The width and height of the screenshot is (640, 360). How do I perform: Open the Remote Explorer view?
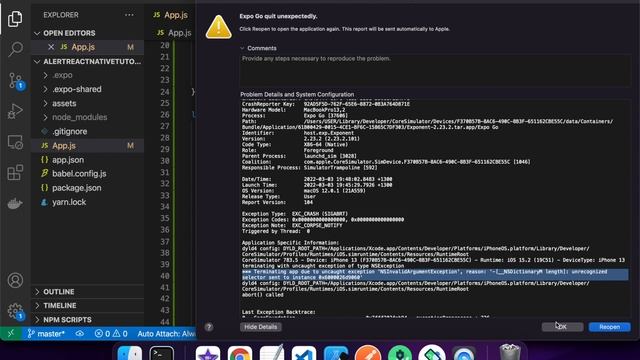point(15,142)
